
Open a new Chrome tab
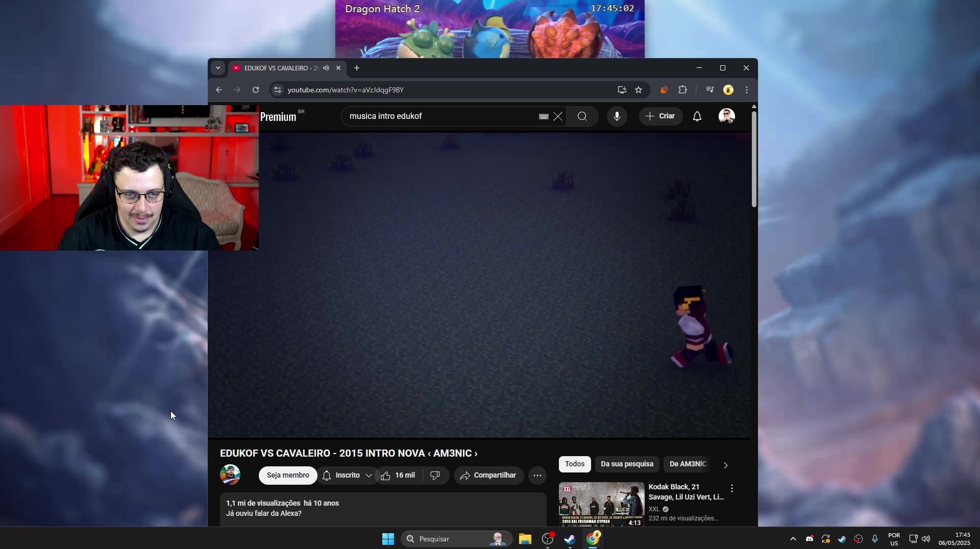click(357, 68)
